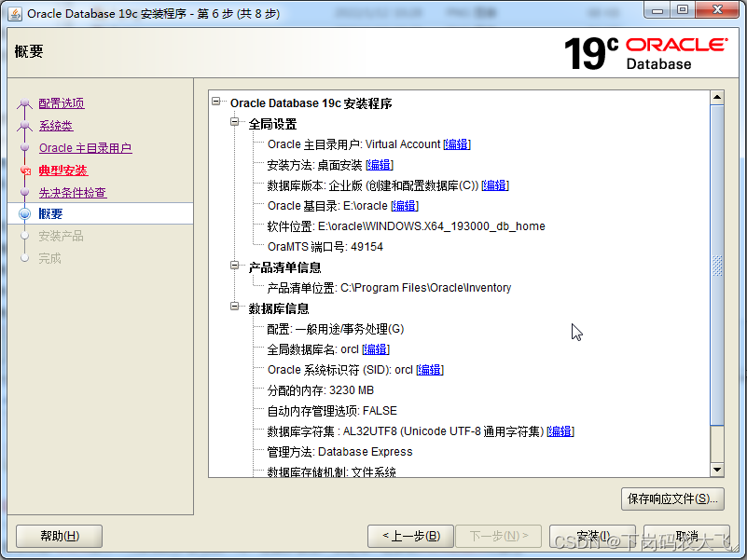747x560 pixels.
Task: Maximize the installer window
Action: pyautogui.click(x=683, y=10)
